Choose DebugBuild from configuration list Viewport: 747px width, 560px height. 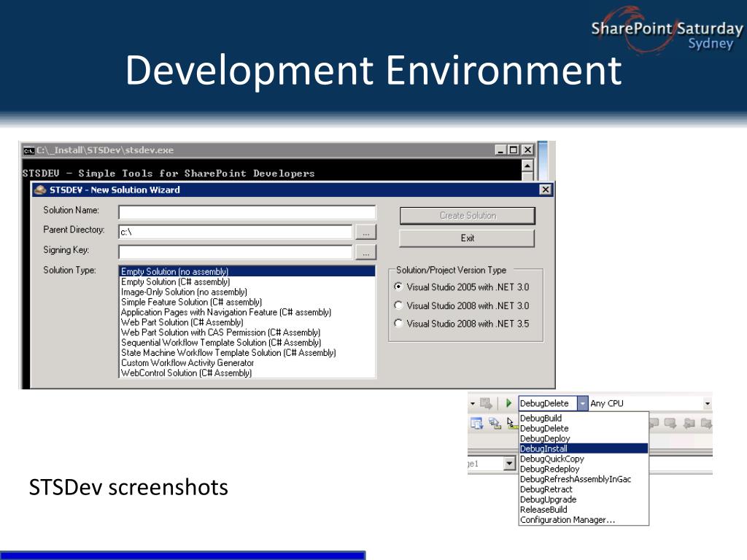point(584,418)
